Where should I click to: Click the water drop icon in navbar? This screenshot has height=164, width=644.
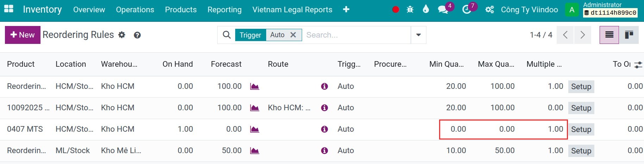click(x=426, y=9)
